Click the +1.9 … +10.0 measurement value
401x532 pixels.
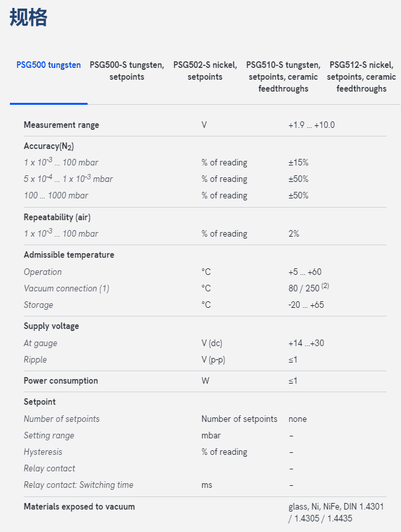[311, 125]
